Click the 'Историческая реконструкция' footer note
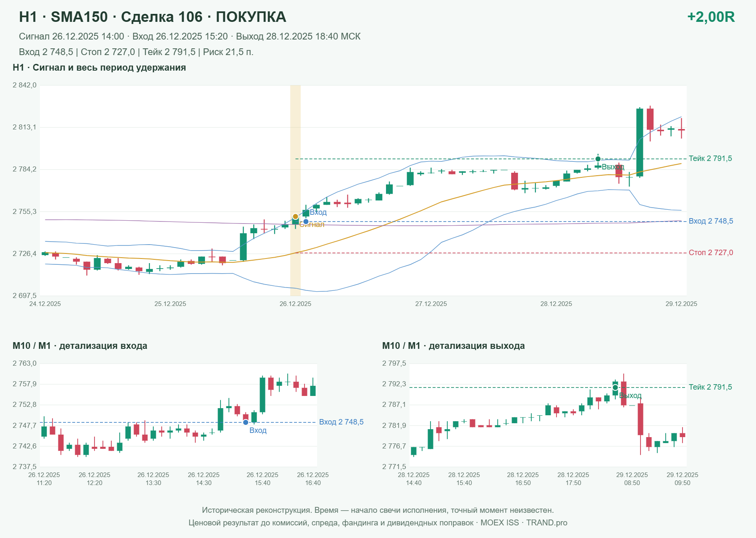 tap(378, 510)
